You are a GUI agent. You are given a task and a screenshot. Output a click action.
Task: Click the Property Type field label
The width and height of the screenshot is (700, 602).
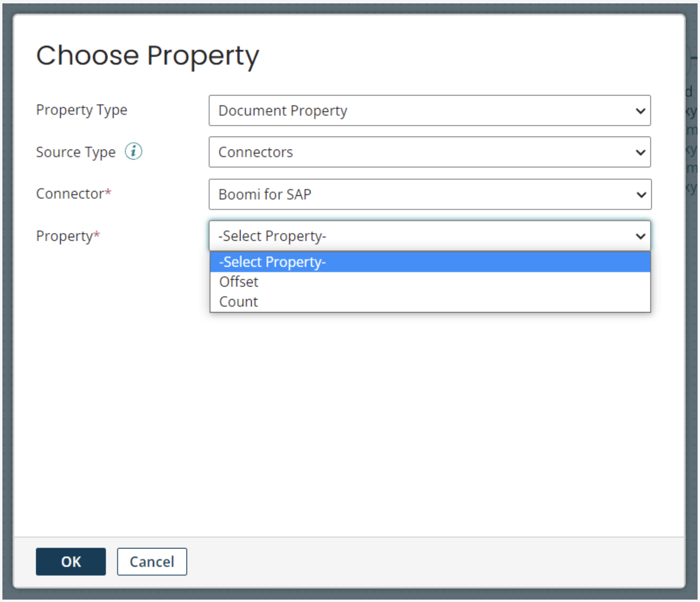coord(81,110)
